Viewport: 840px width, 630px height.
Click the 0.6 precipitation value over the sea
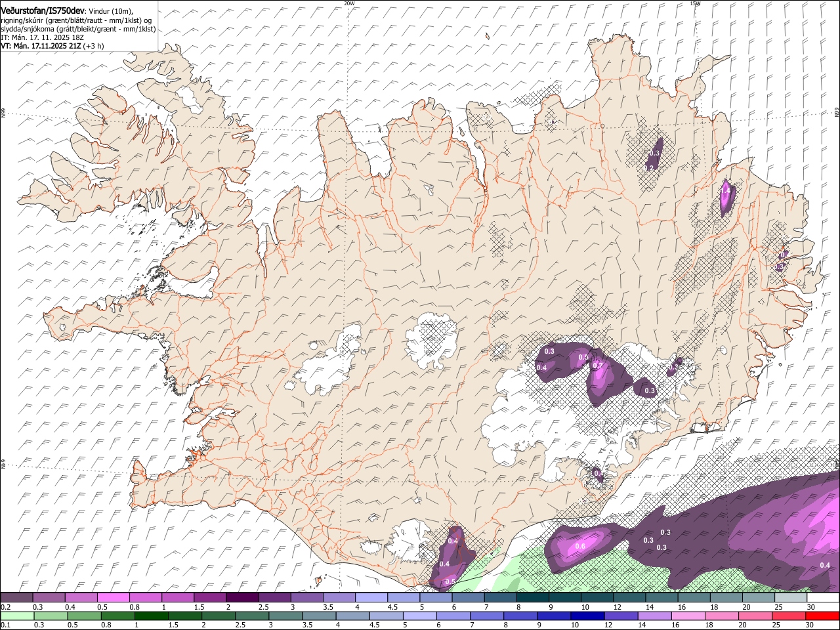[580, 546]
